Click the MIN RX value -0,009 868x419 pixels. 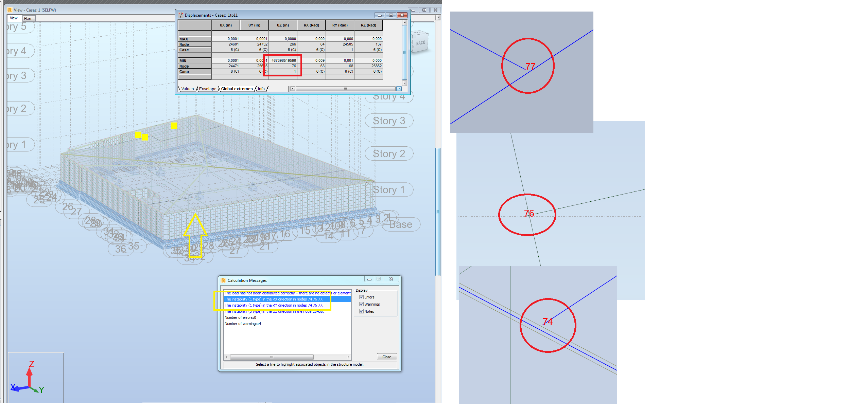coord(311,60)
